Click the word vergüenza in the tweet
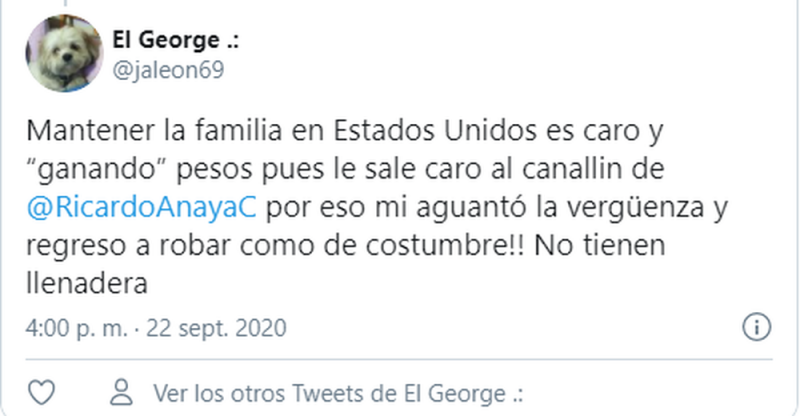 pos(636,208)
